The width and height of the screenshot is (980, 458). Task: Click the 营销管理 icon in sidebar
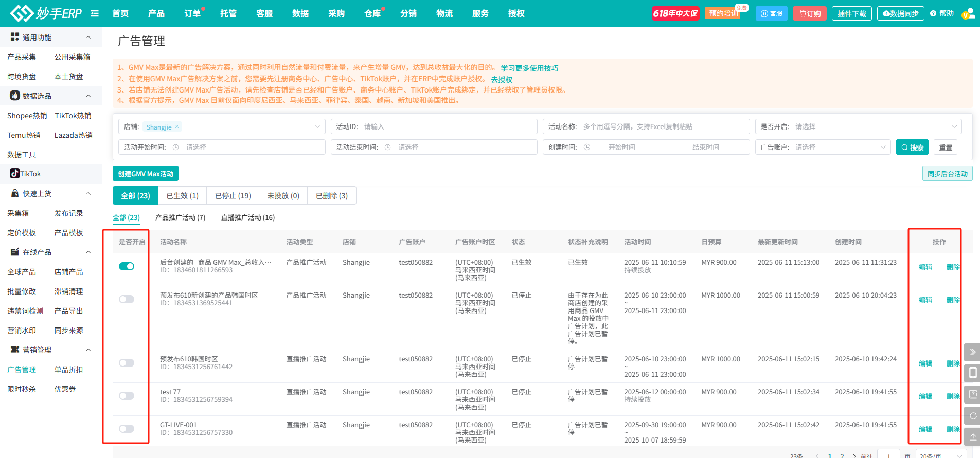click(x=15, y=350)
